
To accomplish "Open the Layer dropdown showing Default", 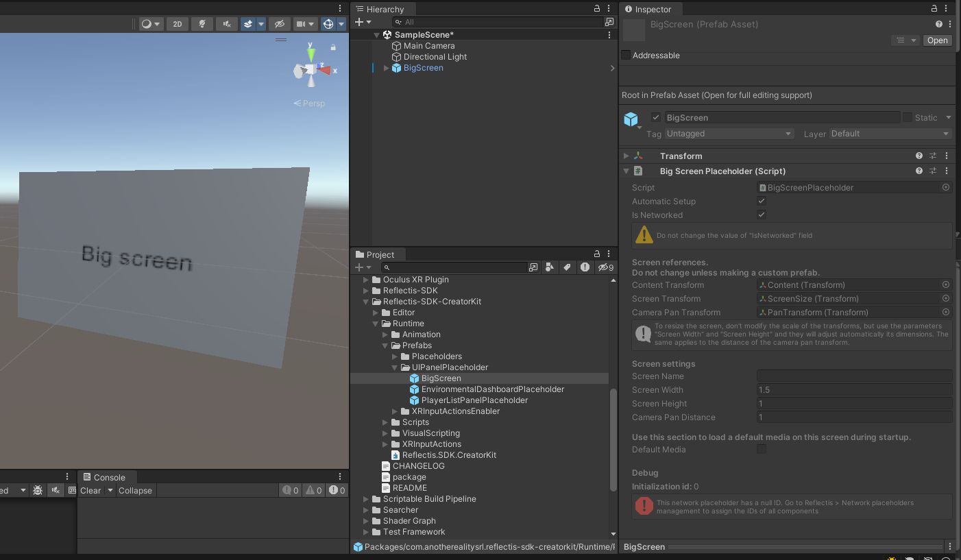I will [890, 134].
